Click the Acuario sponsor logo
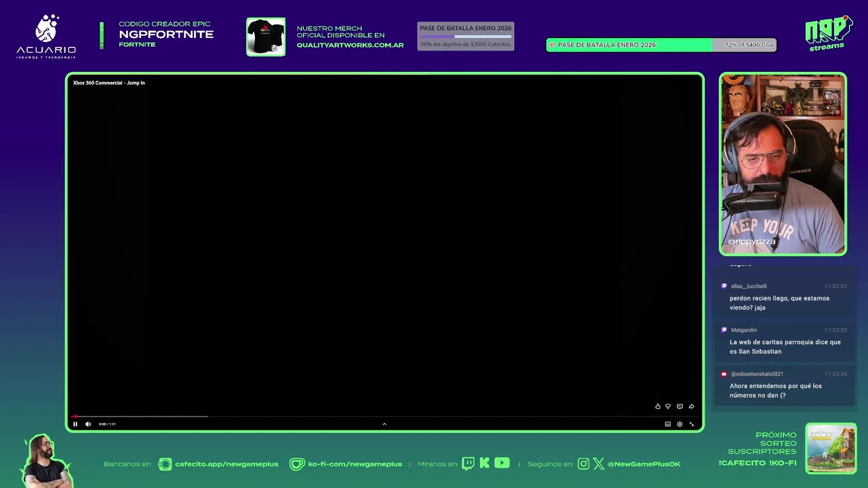The height and width of the screenshot is (488, 868). click(x=46, y=37)
